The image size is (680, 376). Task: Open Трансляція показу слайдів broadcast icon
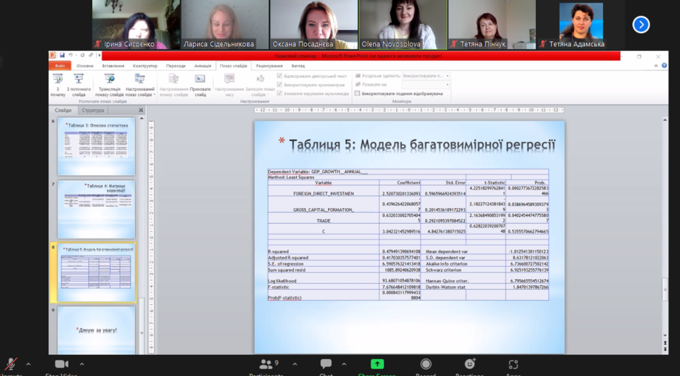(x=110, y=79)
